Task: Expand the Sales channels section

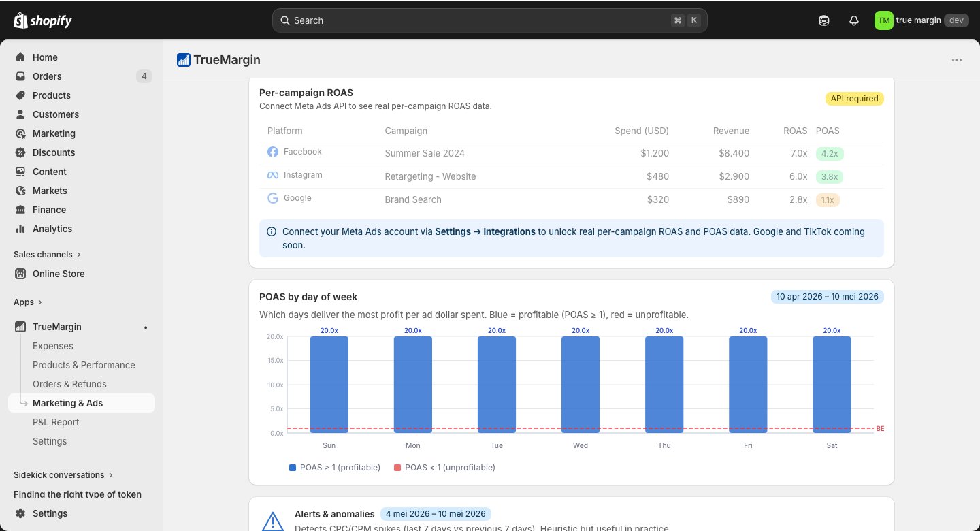Action: [47, 255]
